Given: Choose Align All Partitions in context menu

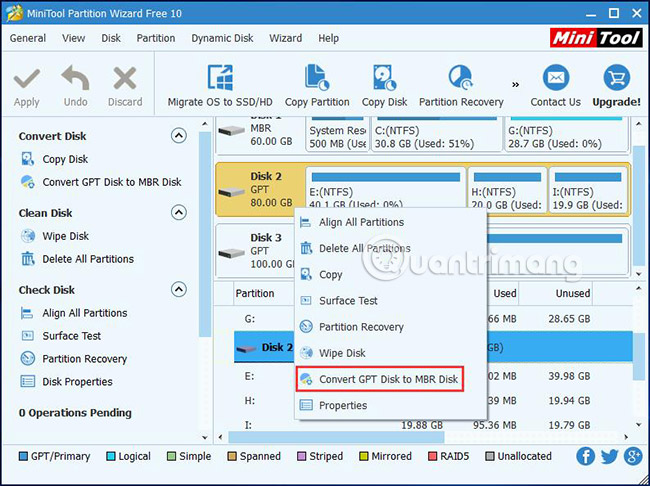Looking at the screenshot, I should (390, 222).
